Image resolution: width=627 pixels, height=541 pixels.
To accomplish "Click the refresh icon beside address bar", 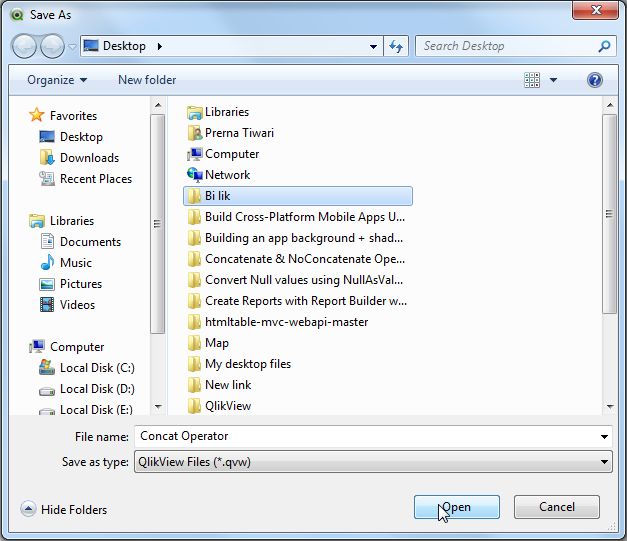I will (x=396, y=46).
